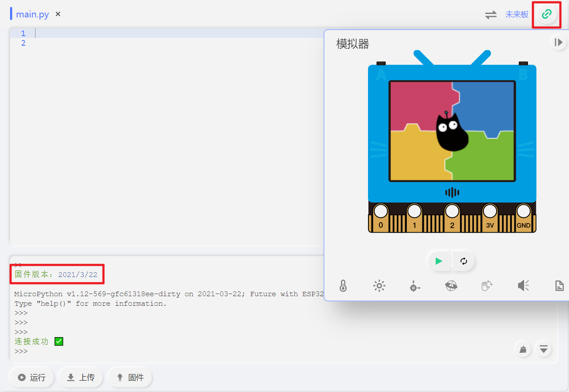
Task: Click the GND pin on the board
Action: click(524, 217)
